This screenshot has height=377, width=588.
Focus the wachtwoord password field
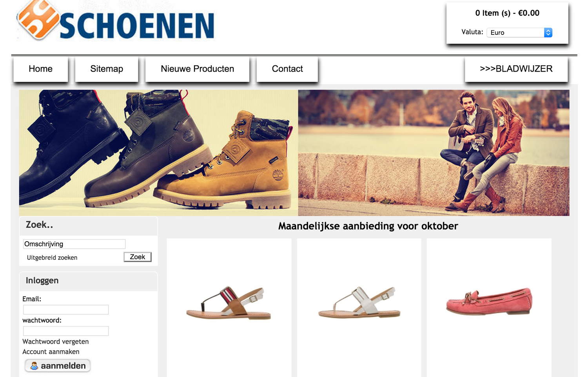[66, 331]
